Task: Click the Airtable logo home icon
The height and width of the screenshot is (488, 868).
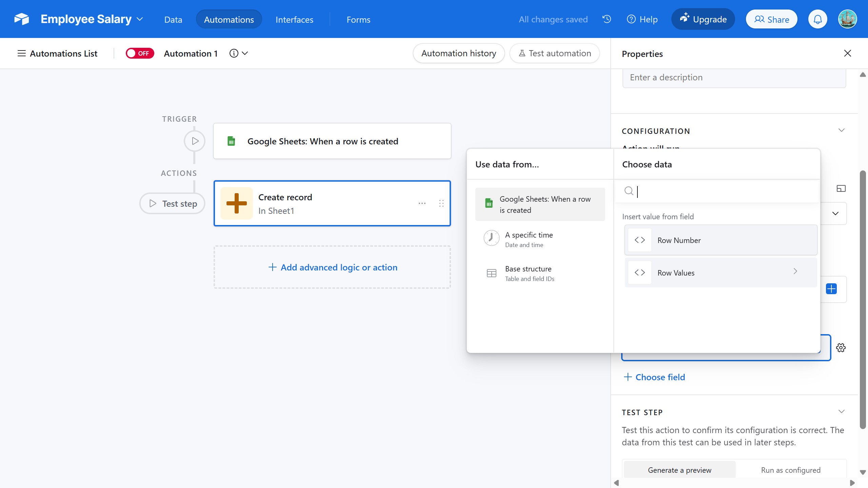Action: pos(22,19)
